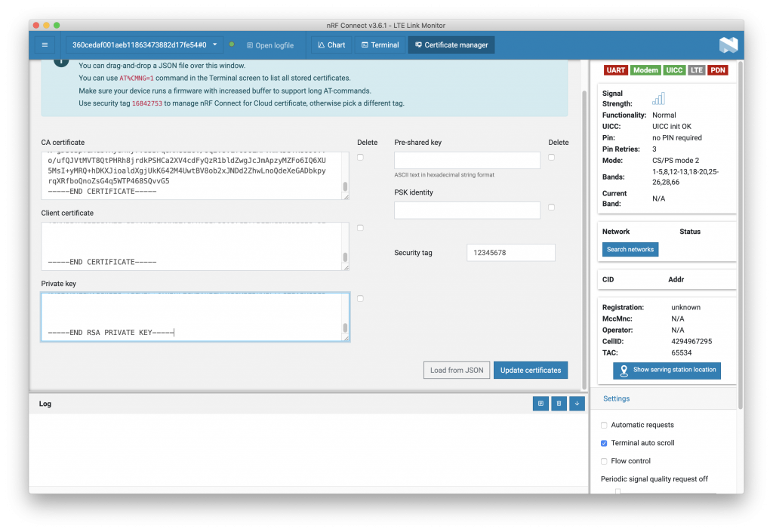
Task: Click the Pre-shared key input field
Action: coord(467,160)
